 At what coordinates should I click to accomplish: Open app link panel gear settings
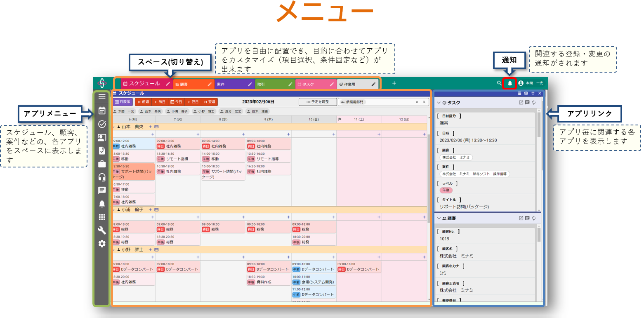coord(526,94)
